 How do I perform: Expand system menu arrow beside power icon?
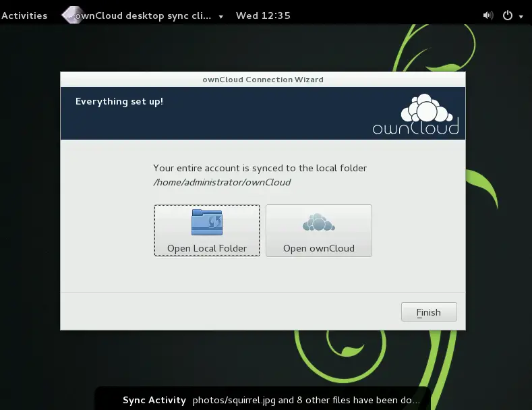521,16
